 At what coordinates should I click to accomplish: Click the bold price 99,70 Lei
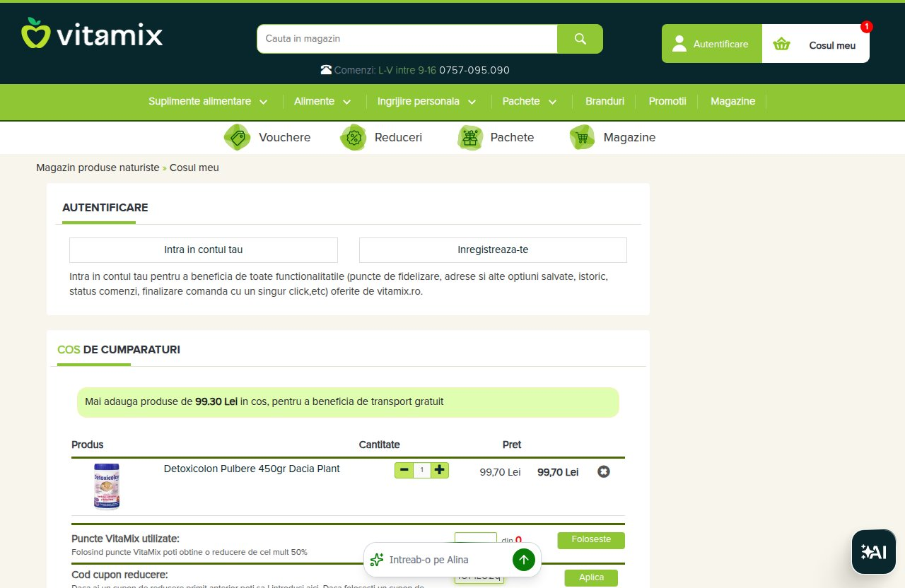click(x=558, y=472)
